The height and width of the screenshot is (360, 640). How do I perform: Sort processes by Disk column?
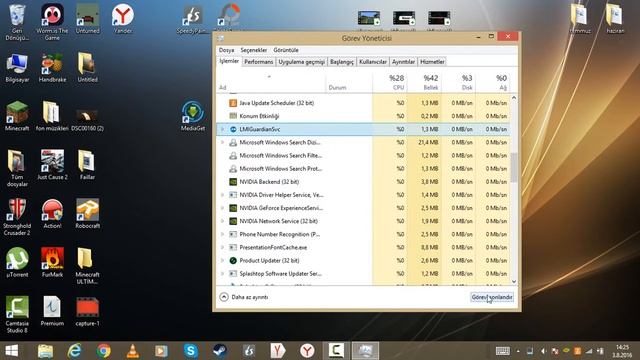pyautogui.click(x=458, y=82)
